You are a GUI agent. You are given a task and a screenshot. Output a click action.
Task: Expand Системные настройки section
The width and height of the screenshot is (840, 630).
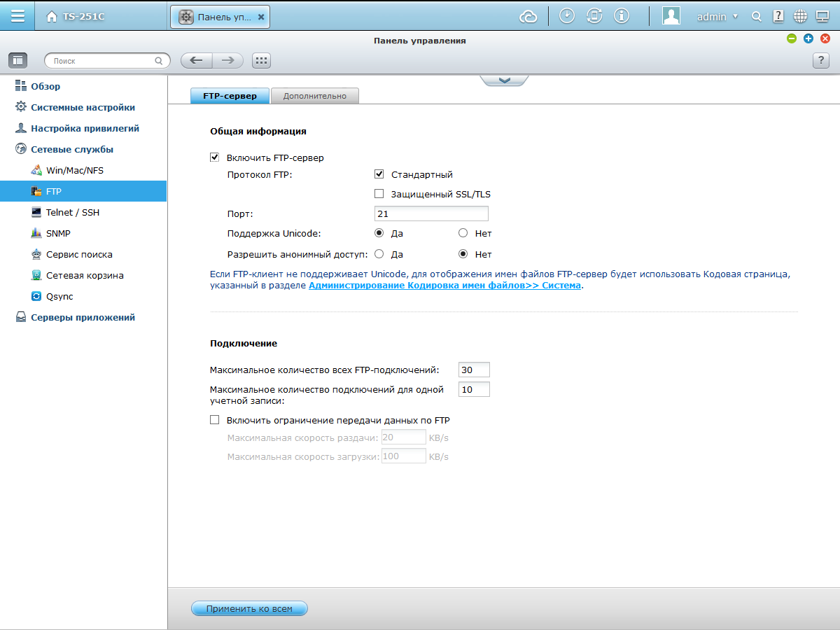83,107
